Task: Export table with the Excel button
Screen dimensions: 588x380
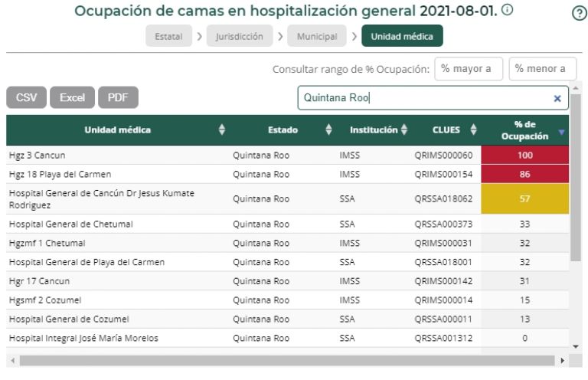Action: 72,97
